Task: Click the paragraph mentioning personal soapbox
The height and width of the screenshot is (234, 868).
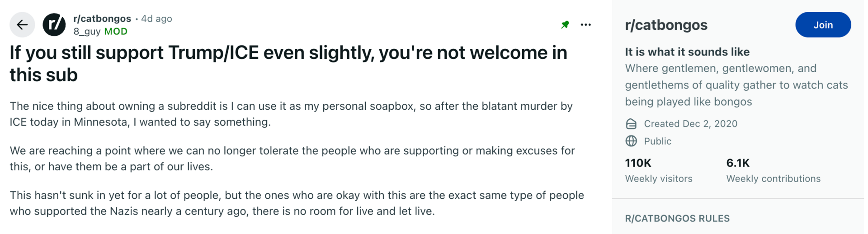Action: (x=291, y=114)
